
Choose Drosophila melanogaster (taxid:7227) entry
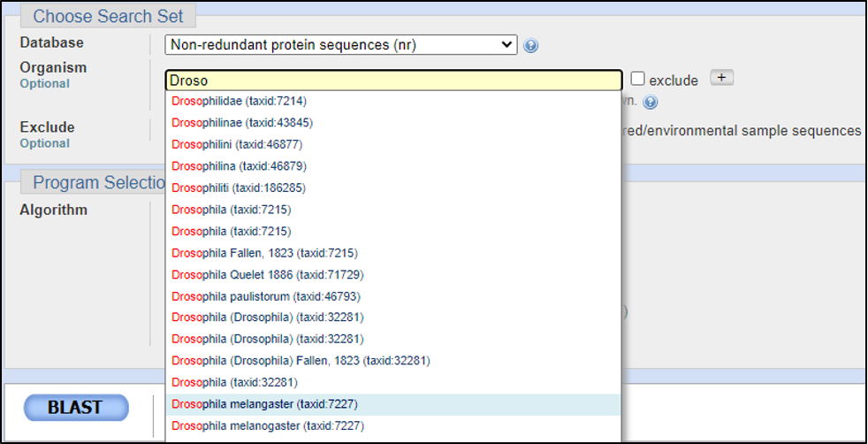[268, 425]
